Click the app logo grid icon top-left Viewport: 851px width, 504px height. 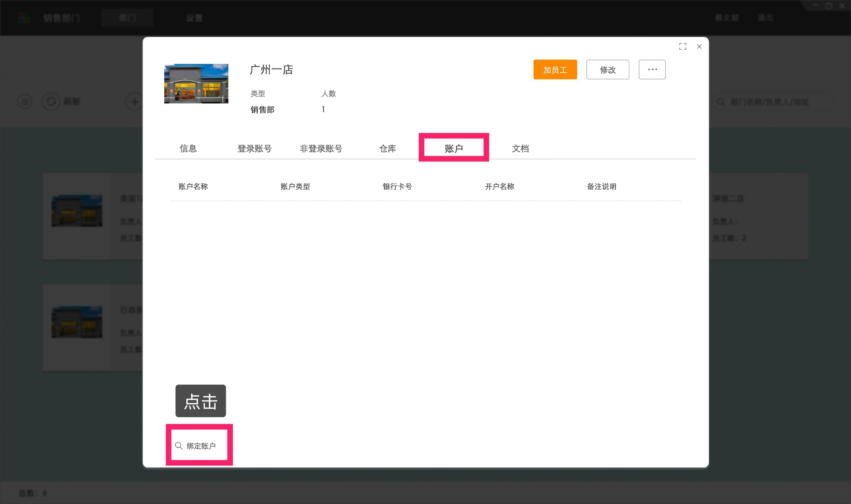tap(23, 17)
